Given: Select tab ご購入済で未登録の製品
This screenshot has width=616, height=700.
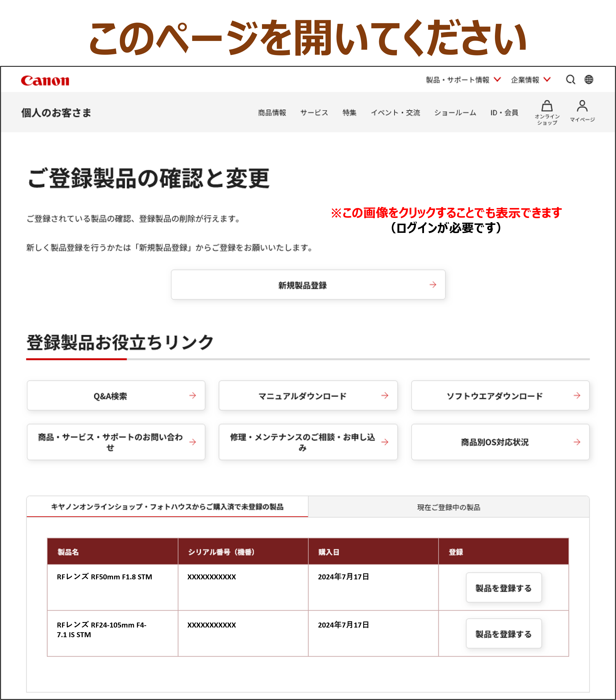Looking at the screenshot, I should tap(167, 506).
